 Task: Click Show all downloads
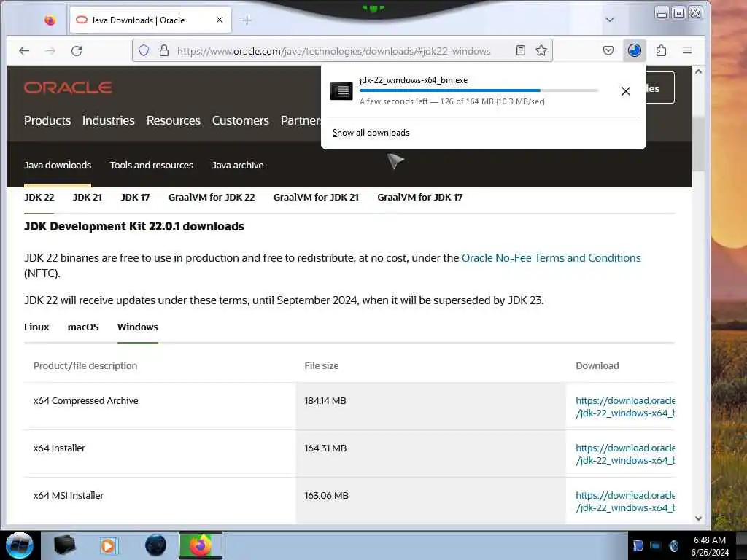[x=371, y=133]
